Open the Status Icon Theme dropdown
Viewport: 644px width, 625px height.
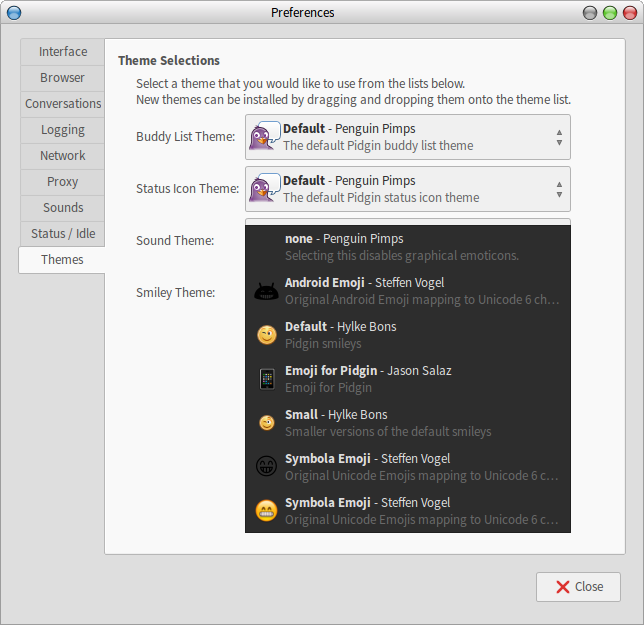pos(408,189)
